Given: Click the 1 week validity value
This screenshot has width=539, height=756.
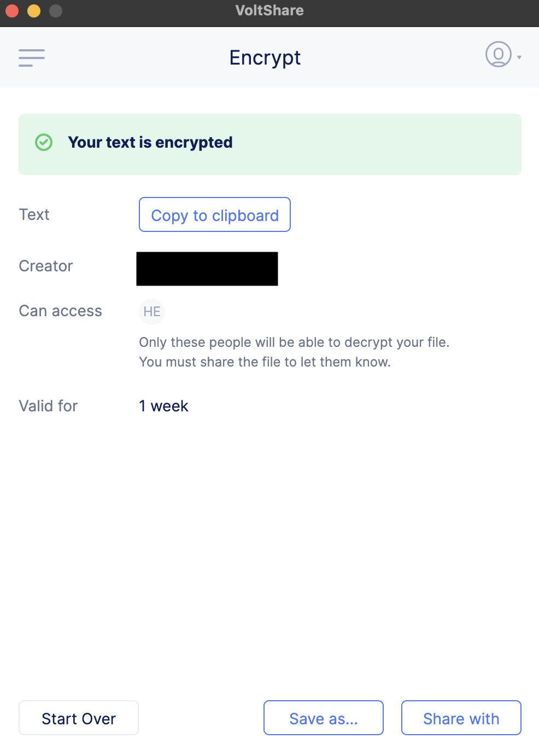Looking at the screenshot, I should pos(163,406).
